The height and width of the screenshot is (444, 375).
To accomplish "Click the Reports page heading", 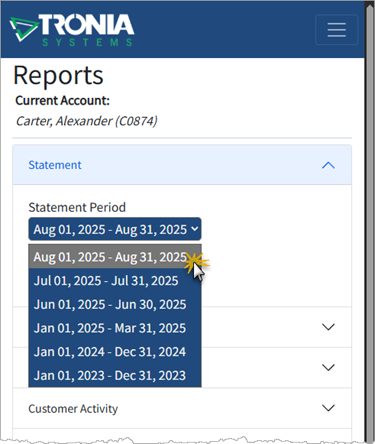I will [58, 76].
